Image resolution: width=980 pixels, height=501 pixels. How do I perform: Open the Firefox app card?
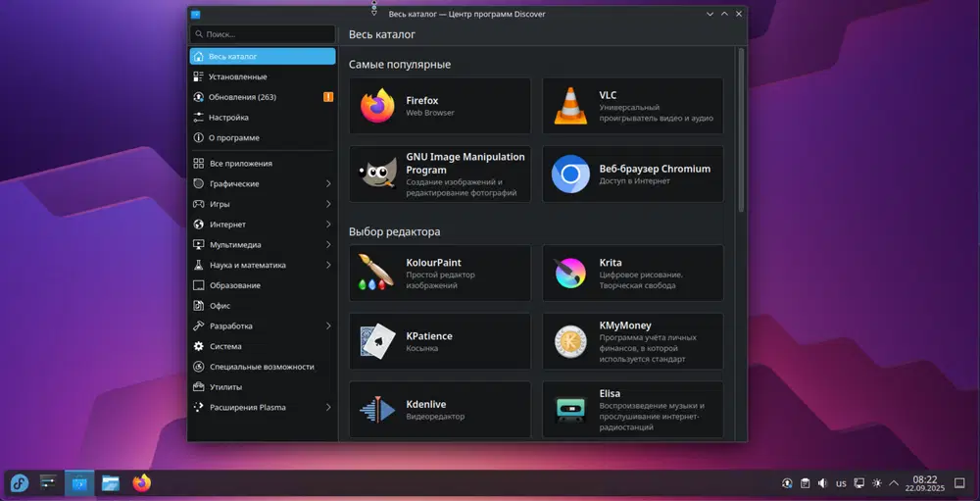tap(440, 106)
